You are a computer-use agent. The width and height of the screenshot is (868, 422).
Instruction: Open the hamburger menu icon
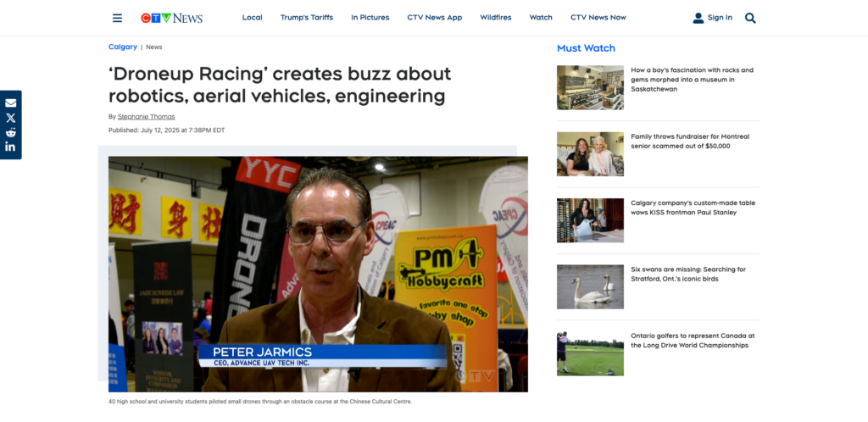(117, 18)
